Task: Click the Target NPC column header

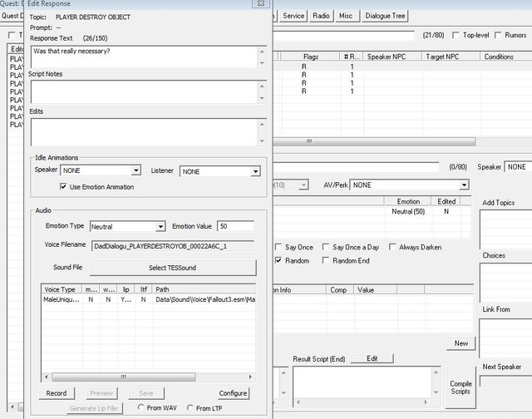Action: tap(451, 57)
